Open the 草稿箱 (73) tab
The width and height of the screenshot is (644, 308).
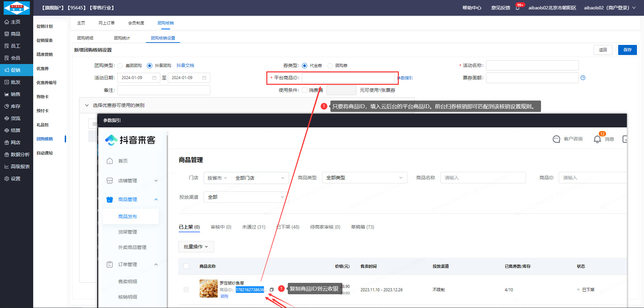[x=363, y=227]
